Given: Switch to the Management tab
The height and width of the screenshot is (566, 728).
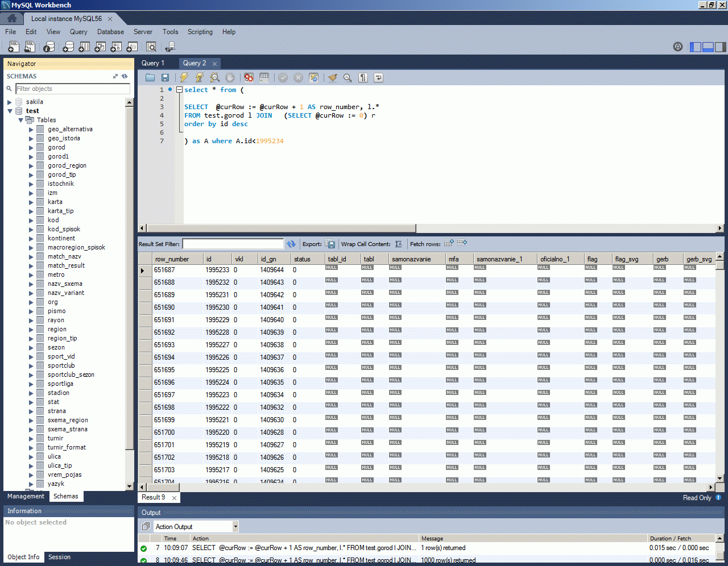Looking at the screenshot, I should click(26, 496).
